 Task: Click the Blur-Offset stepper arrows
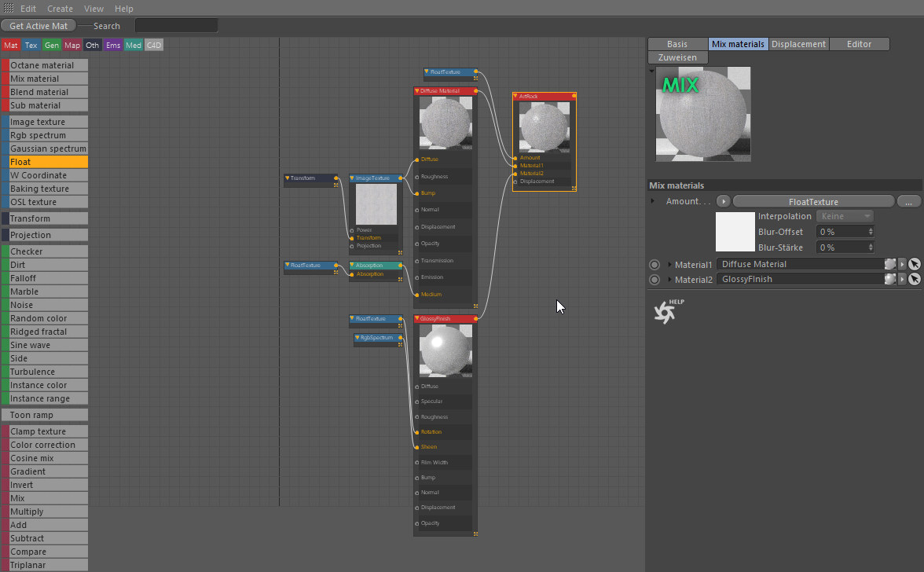tap(871, 232)
